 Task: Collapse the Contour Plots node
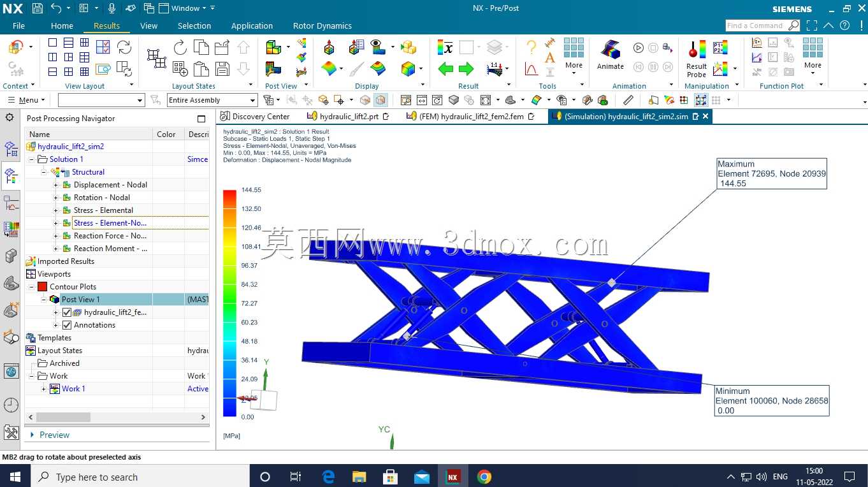(31, 287)
